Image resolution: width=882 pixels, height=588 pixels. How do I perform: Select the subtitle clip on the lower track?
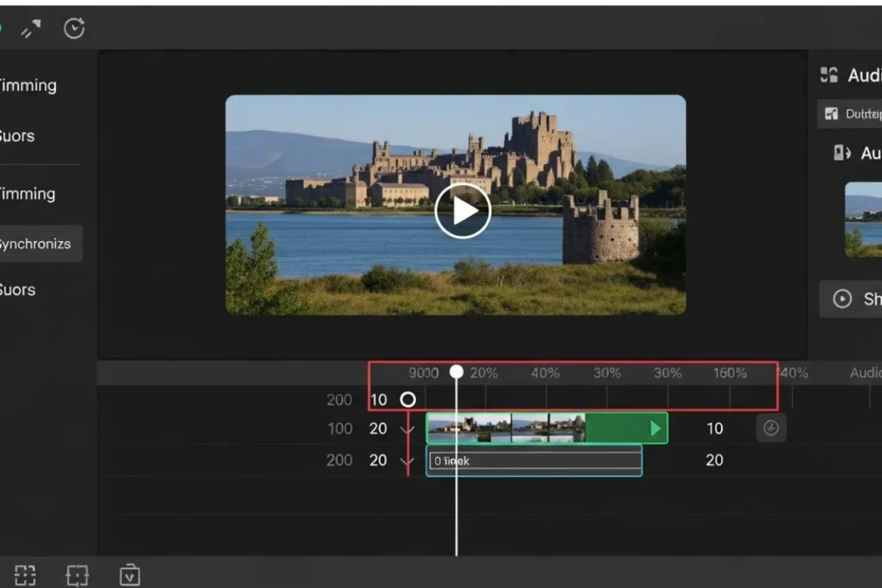tap(534, 461)
